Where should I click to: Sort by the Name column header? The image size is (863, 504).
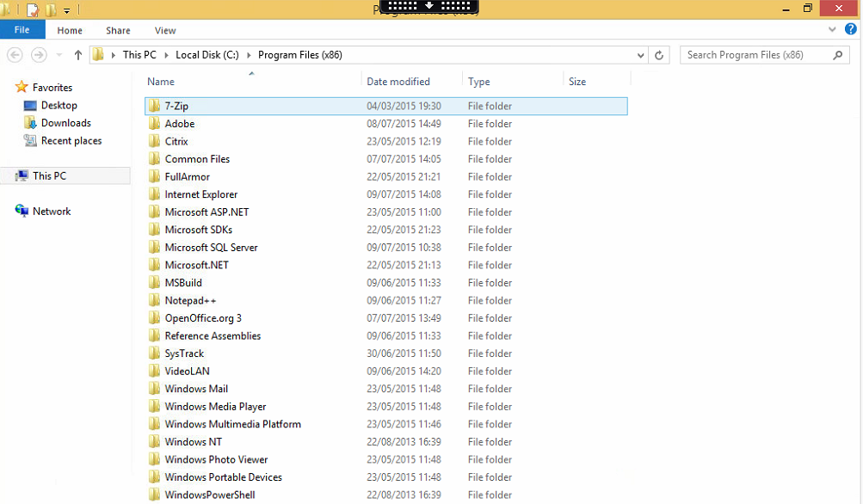tap(161, 82)
